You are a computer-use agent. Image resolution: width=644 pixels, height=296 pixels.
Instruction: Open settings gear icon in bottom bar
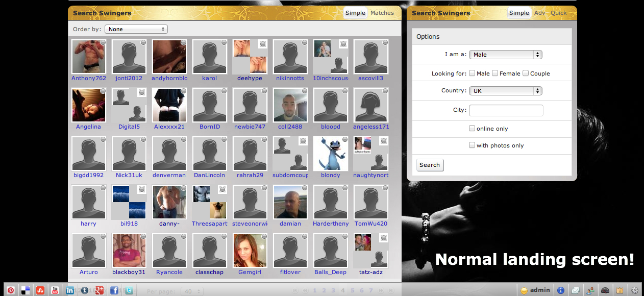pos(635,290)
